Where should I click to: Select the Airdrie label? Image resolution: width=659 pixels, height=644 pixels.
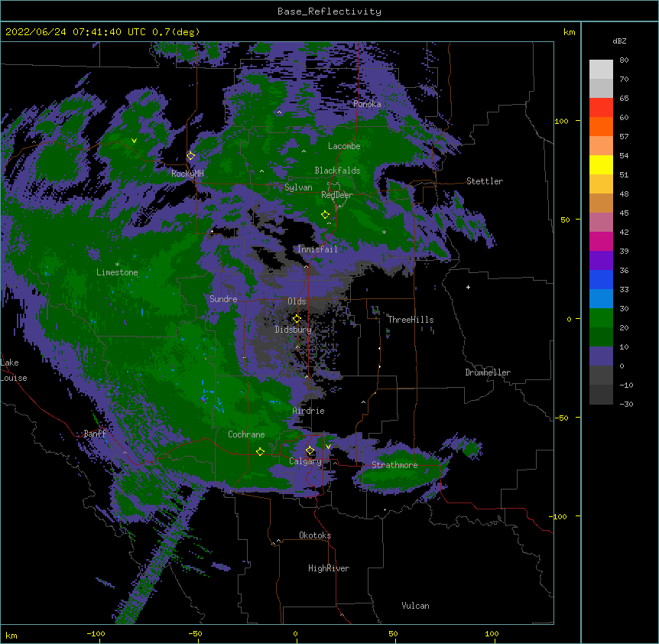(x=309, y=411)
